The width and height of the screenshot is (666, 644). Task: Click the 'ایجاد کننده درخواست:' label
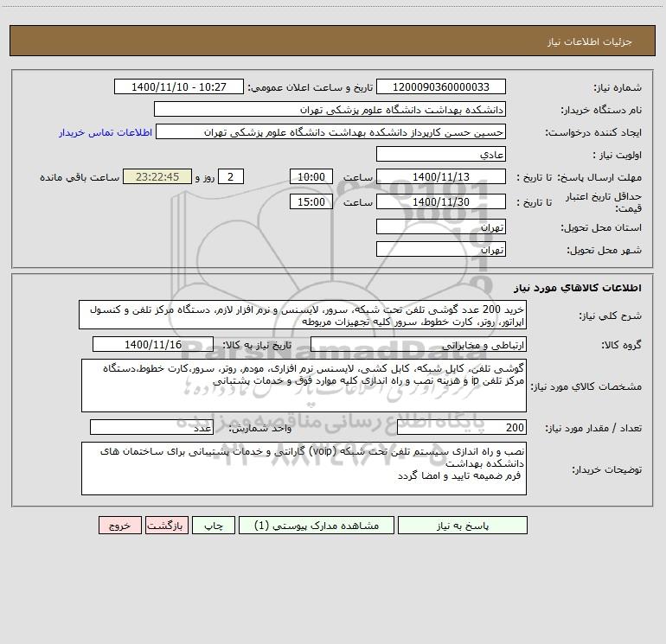click(593, 132)
